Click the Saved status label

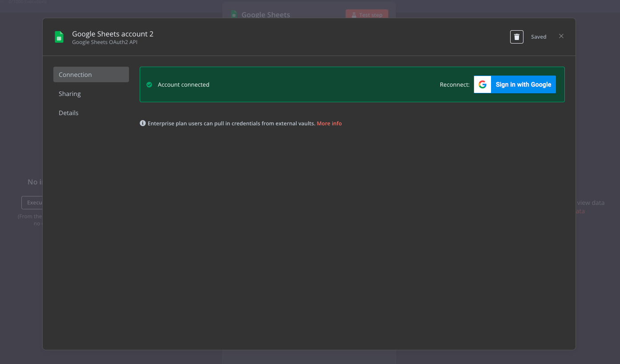539,37
